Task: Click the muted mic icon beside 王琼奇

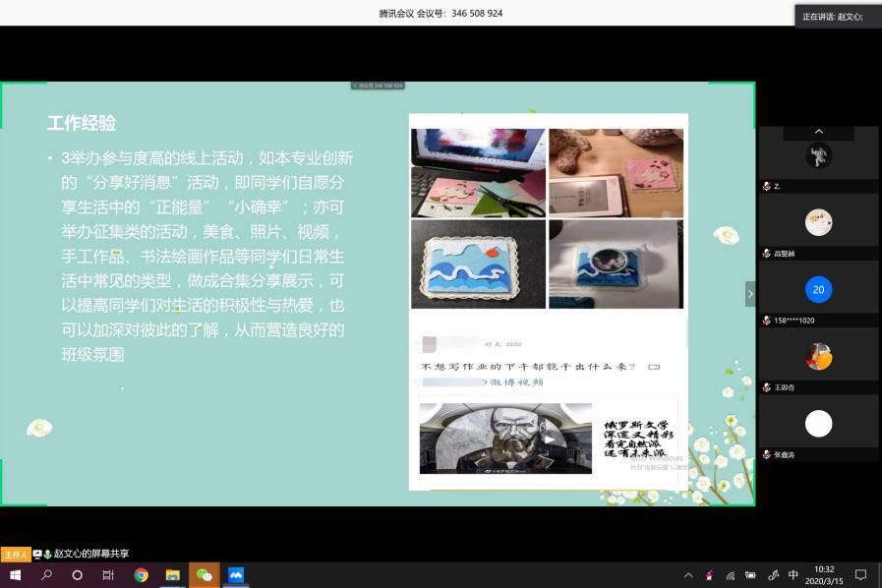Action: [x=767, y=387]
